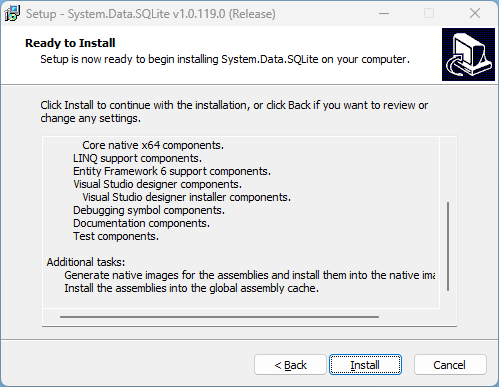This screenshot has height=387, width=499.
Task: Go back with the Back button
Action: [290, 365]
